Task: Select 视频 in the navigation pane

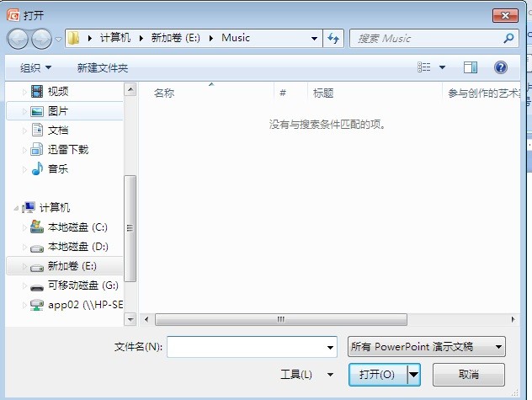Action: pos(58,91)
